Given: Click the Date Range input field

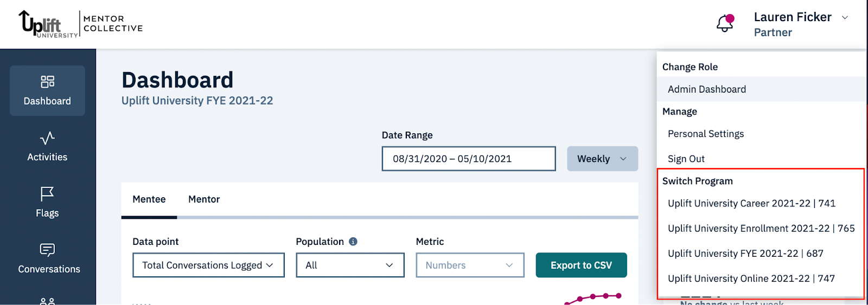Looking at the screenshot, I should pyautogui.click(x=469, y=159).
